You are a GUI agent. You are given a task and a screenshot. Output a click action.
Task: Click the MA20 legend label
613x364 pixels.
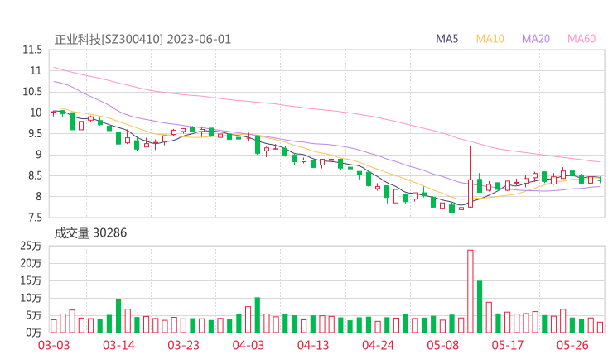pyautogui.click(x=536, y=39)
